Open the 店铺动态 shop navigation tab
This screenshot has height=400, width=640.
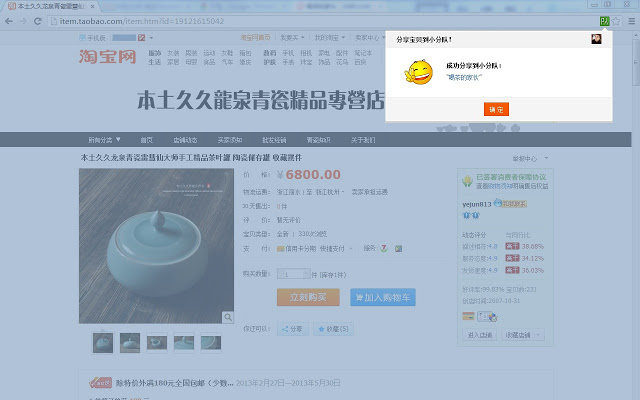coord(185,140)
